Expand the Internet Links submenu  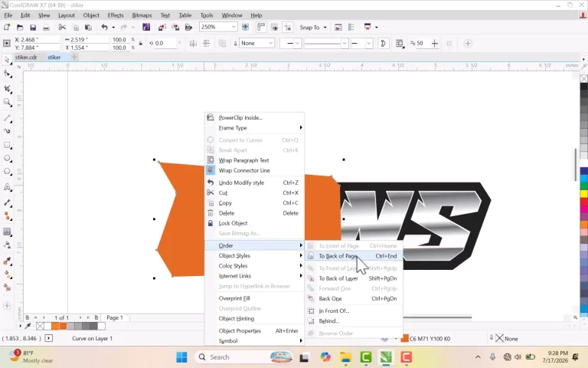pos(254,276)
